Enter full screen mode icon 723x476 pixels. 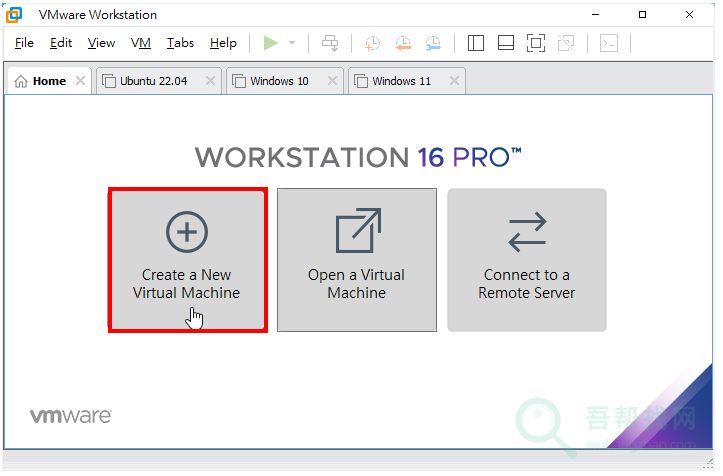pos(536,43)
